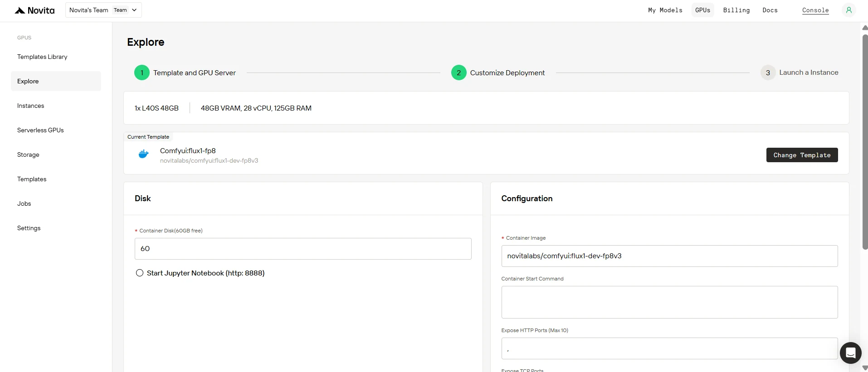Open My Models in top navigation
868x372 pixels.
pos(665,10)
